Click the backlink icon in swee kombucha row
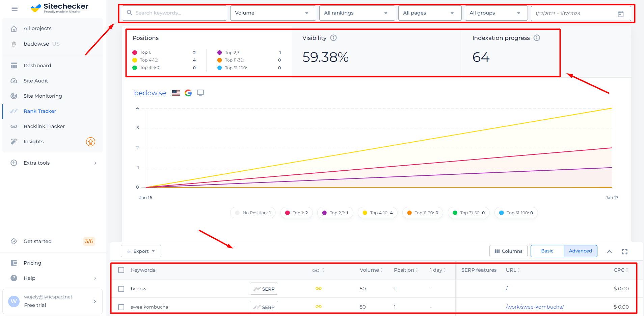The image size is (644, 316). coord(319,307)
